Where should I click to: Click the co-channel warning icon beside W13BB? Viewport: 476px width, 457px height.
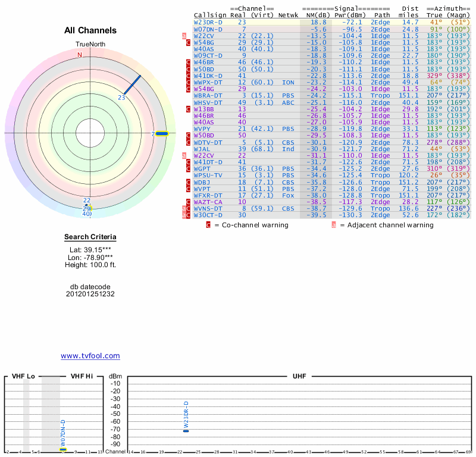tap(189, 109)
